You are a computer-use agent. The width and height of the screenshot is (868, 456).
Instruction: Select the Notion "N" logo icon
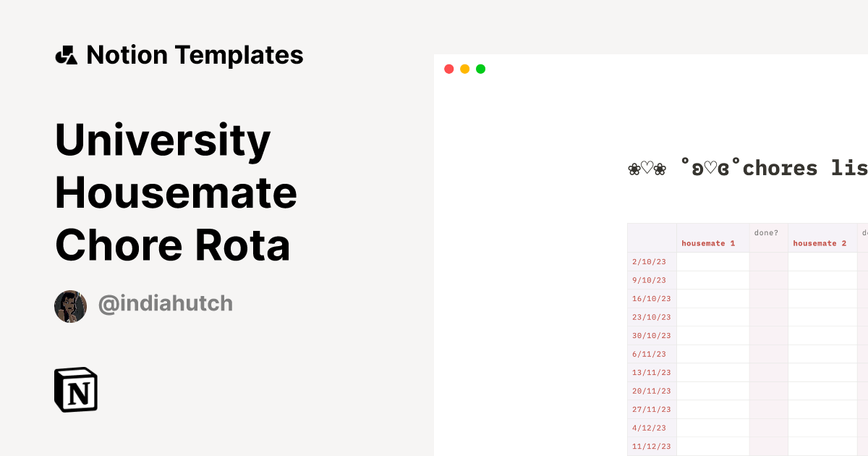[x=76, y=389]
